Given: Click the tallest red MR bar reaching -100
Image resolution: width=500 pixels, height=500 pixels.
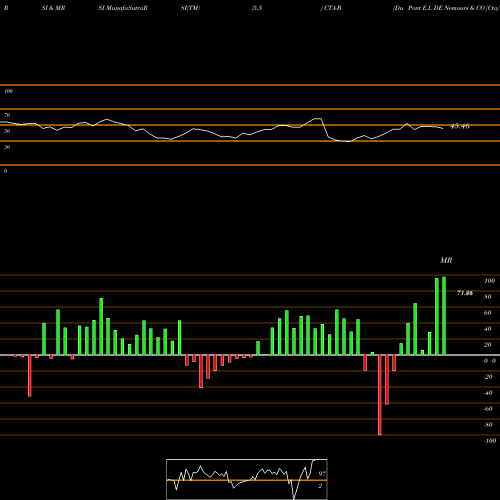Looking at the screenshot, I should tap(380, 395).
